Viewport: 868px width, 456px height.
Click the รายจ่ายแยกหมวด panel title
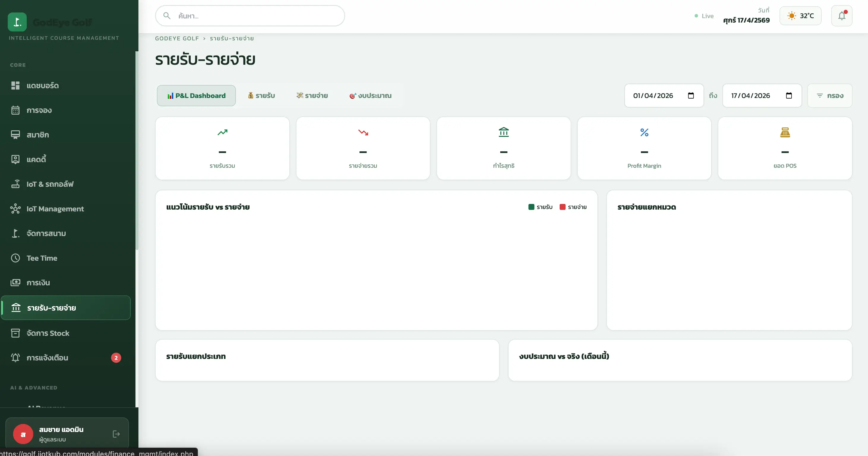click(x=647, y=207)
